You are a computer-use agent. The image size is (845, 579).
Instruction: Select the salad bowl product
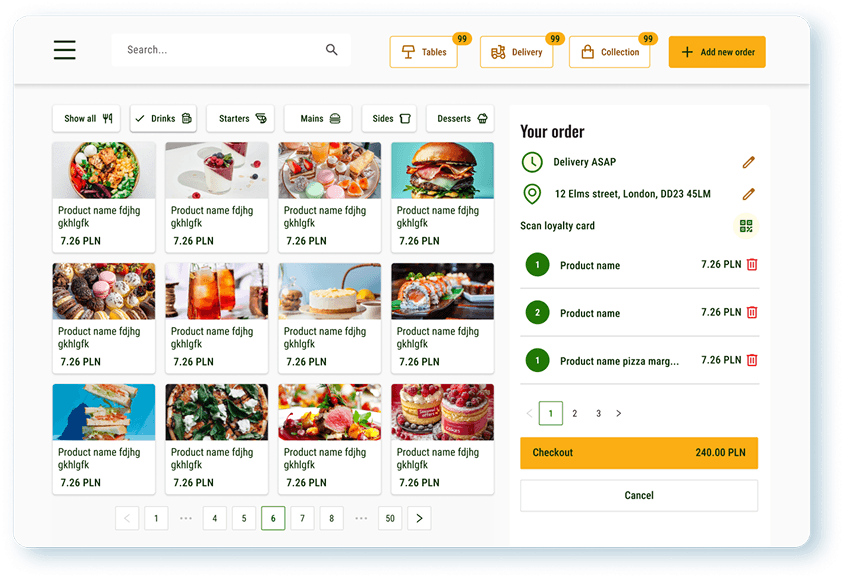click(x=104, y=197)
